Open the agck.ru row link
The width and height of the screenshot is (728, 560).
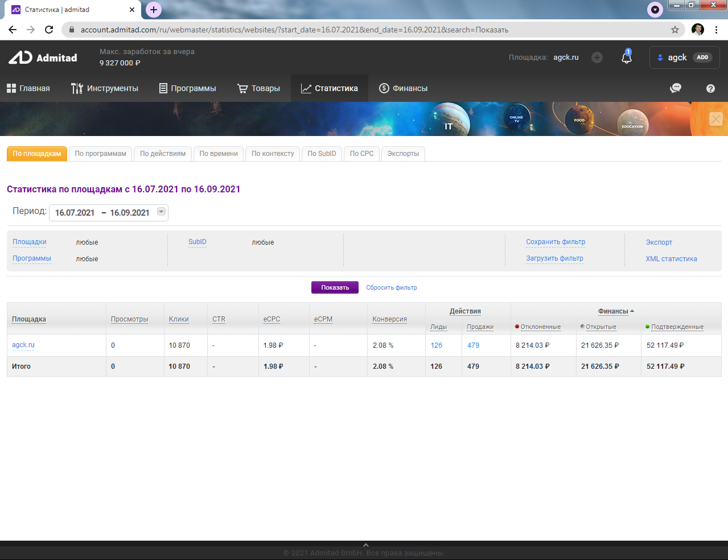click(x=23, y=345)
